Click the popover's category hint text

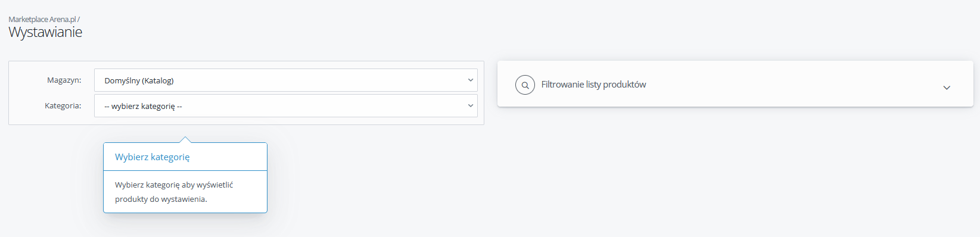click(x=174, y=192)
